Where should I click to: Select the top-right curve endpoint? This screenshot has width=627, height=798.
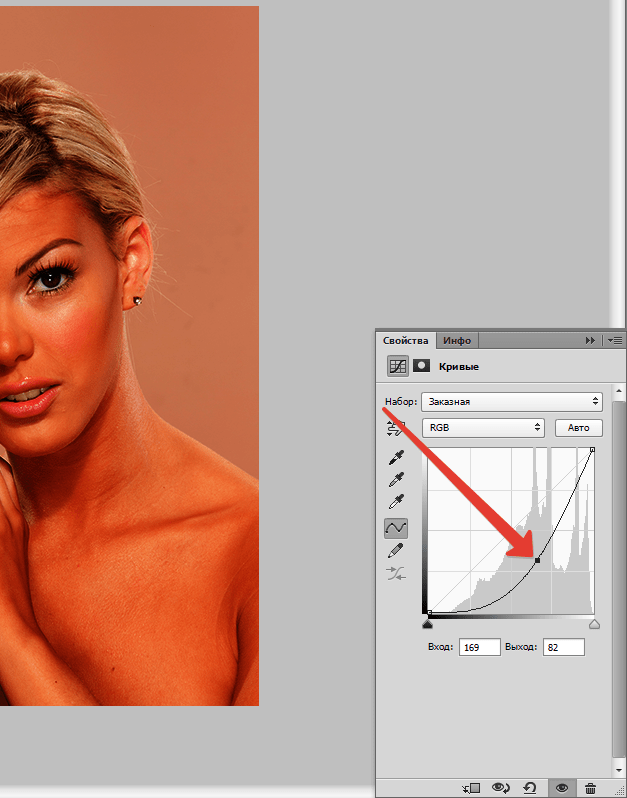tap(592, 450)
